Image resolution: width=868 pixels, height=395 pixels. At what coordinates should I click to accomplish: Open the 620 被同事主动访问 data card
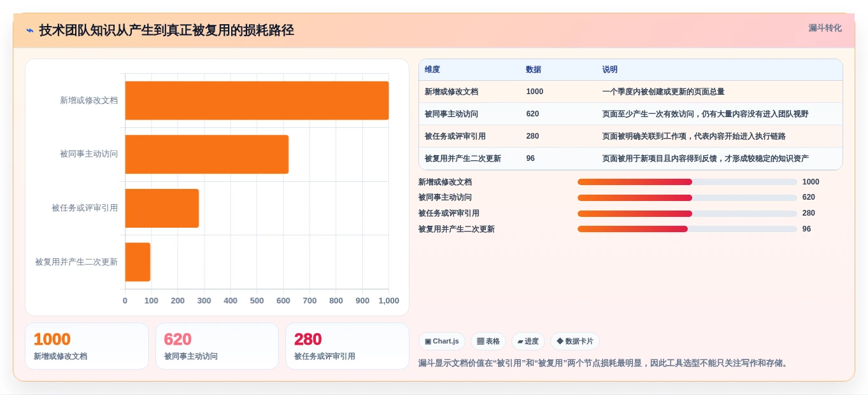tap(217, 346)
